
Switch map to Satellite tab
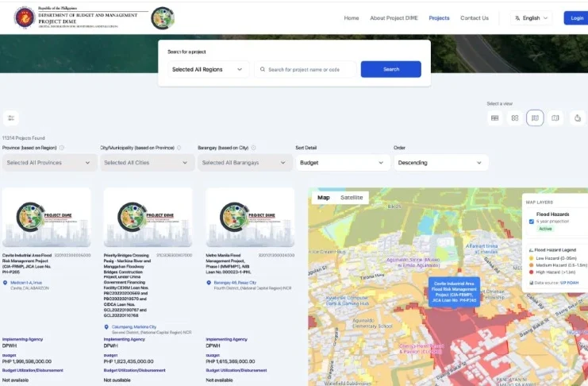352,198
